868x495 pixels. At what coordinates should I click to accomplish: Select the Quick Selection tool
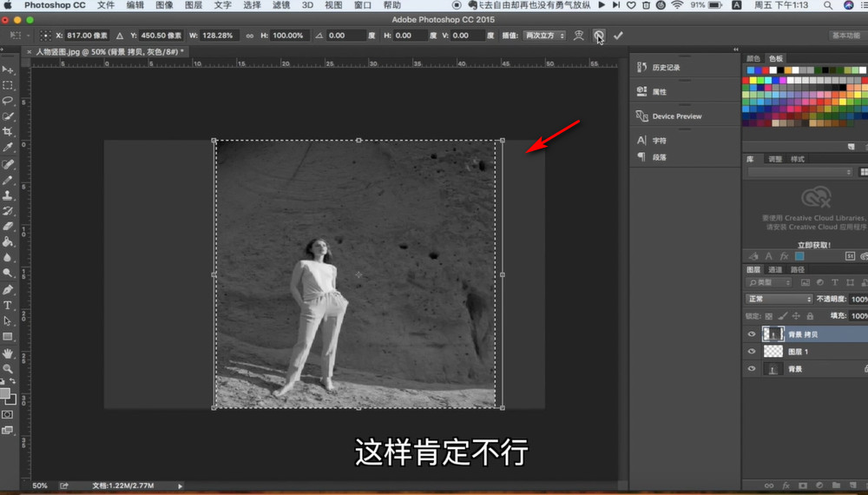coord(8,116)
